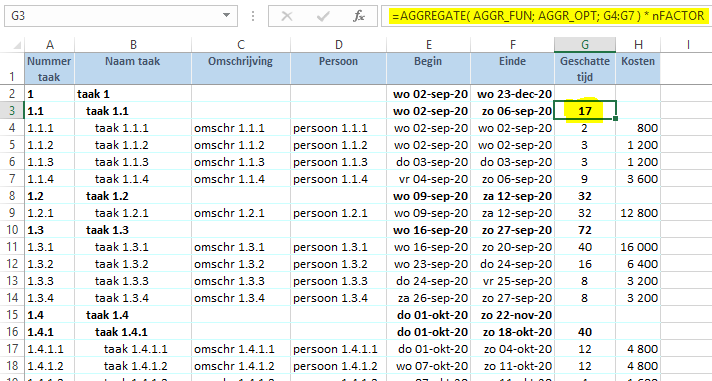Click the Select All corner triangle
Viewport: 712px width, 381px height.
(17, 45)
